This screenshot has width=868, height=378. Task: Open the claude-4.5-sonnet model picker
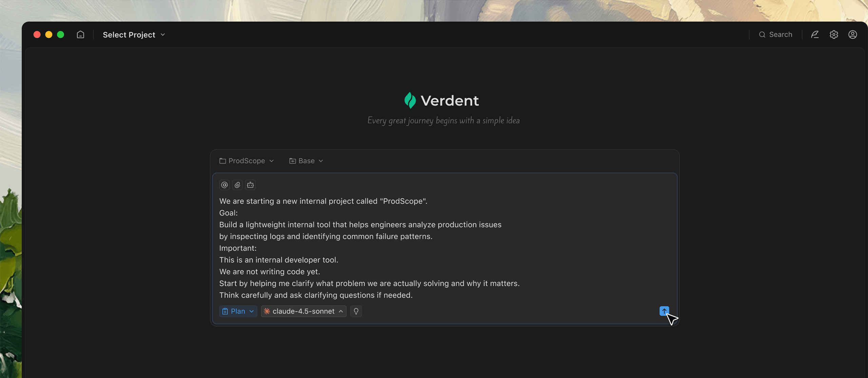(x=303, y=311)
